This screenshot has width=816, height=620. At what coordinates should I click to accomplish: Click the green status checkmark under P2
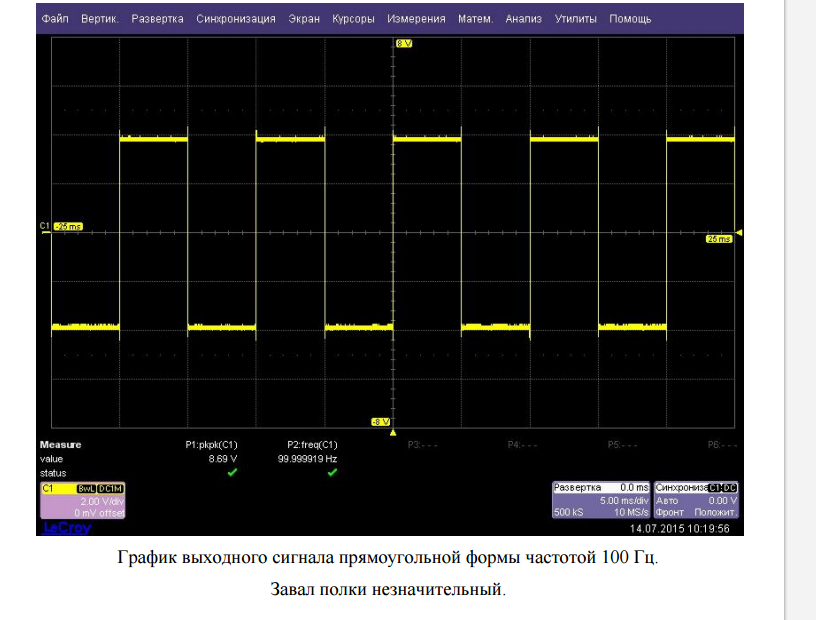tap(332, 472)
